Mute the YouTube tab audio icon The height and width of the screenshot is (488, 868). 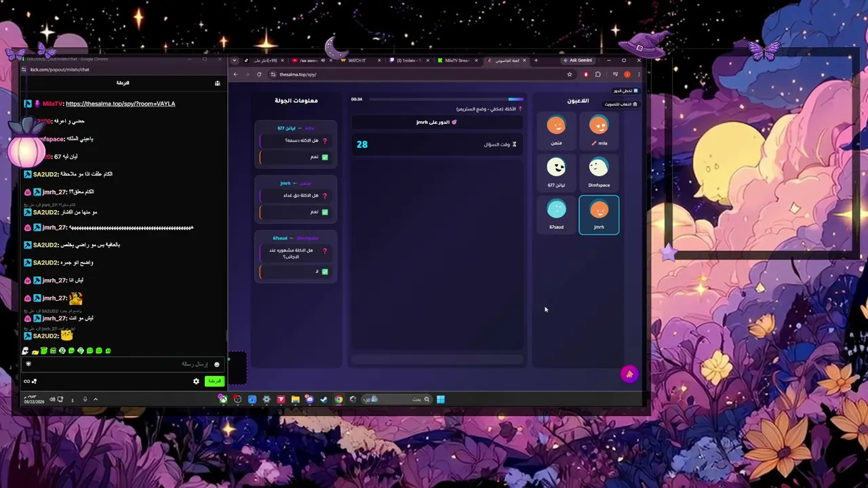[x=322, y=60]
